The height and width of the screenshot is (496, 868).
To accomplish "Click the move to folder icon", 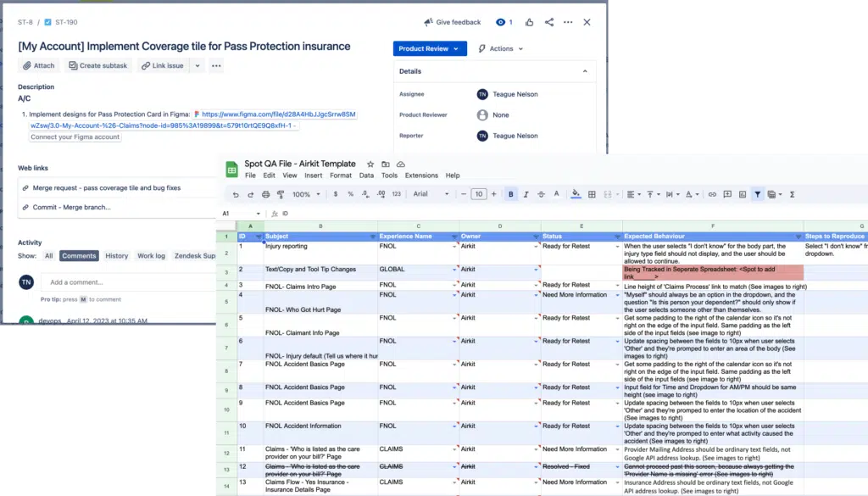I will coord(386,164).
